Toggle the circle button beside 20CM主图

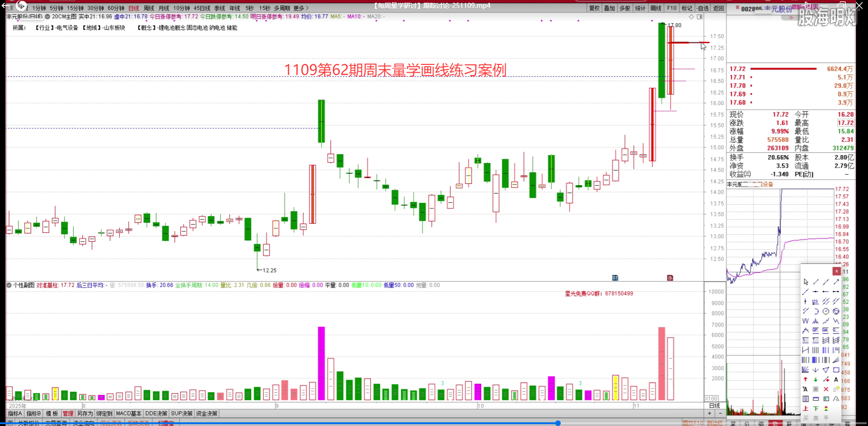[47, 17]
